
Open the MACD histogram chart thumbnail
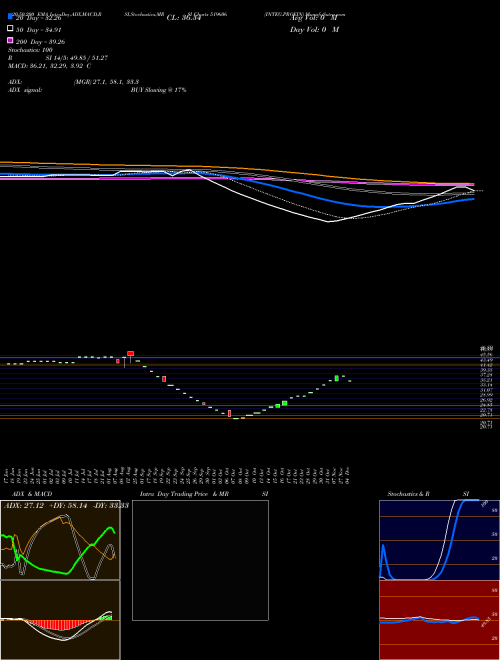point(60,620)
